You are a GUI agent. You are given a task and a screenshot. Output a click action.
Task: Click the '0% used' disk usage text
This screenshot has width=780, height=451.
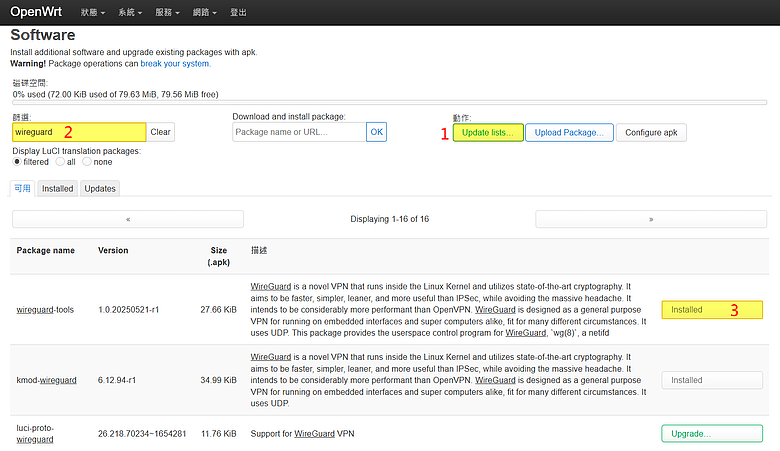click(x=115, y=94)
